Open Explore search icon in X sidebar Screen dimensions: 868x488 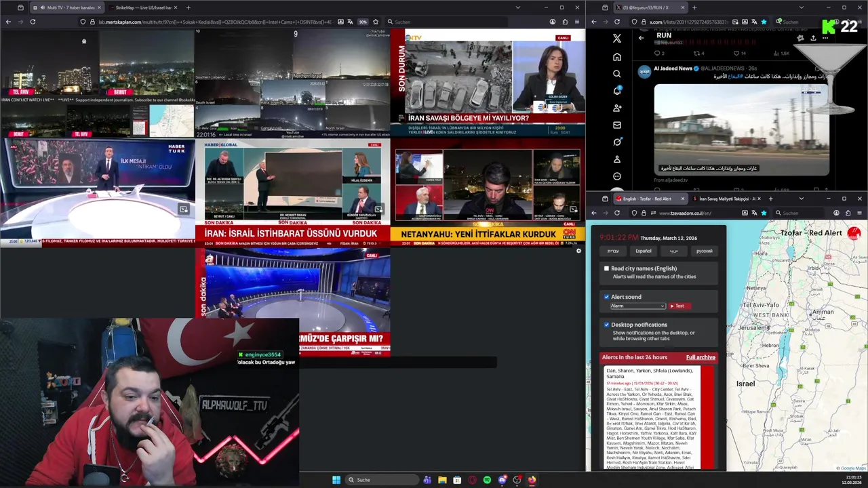[x=616, y=74]
